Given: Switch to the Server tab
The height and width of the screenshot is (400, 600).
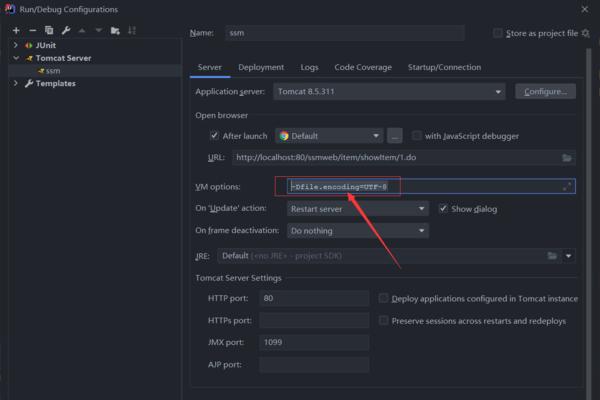Looking at the screenshot, I should pyautogui.click(x=210, y=67).
